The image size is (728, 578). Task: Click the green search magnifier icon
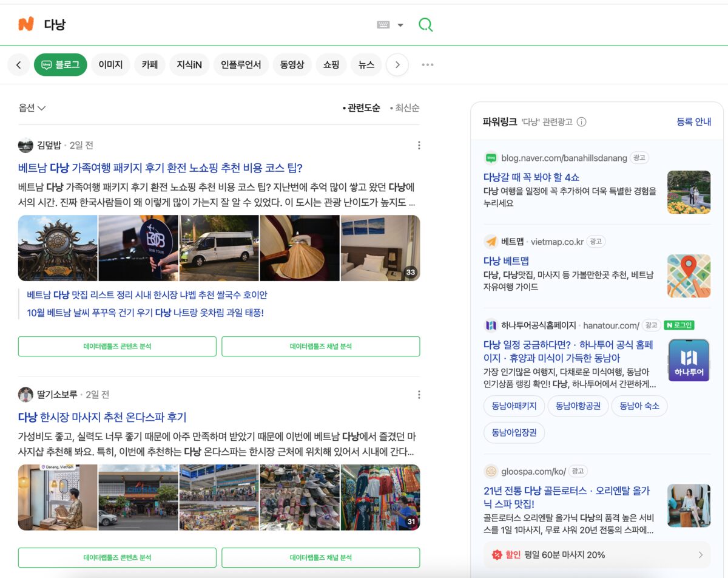pyautogui.click(x=426, y=25)
